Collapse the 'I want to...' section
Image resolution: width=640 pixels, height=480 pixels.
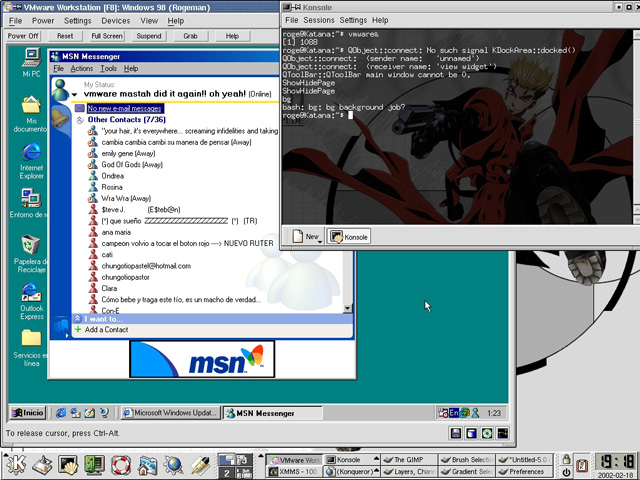(78, 319)
